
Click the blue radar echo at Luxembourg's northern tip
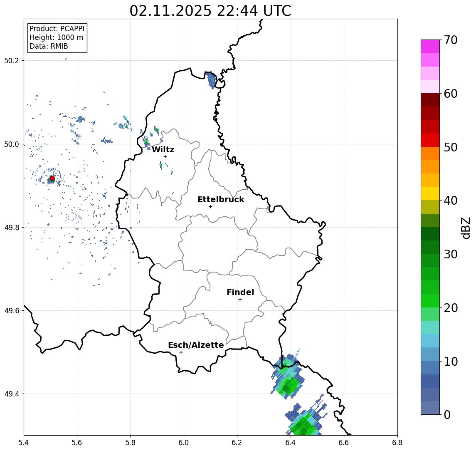coord(211,80)
